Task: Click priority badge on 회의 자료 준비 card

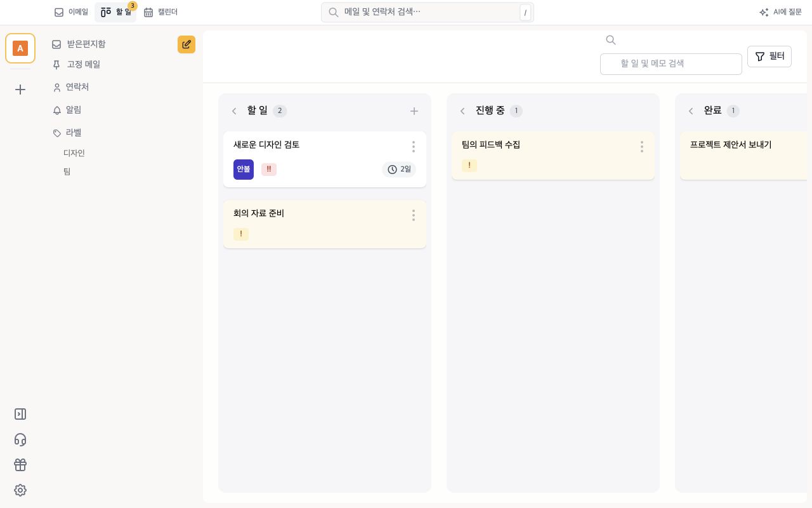Action: coord(241,234)
